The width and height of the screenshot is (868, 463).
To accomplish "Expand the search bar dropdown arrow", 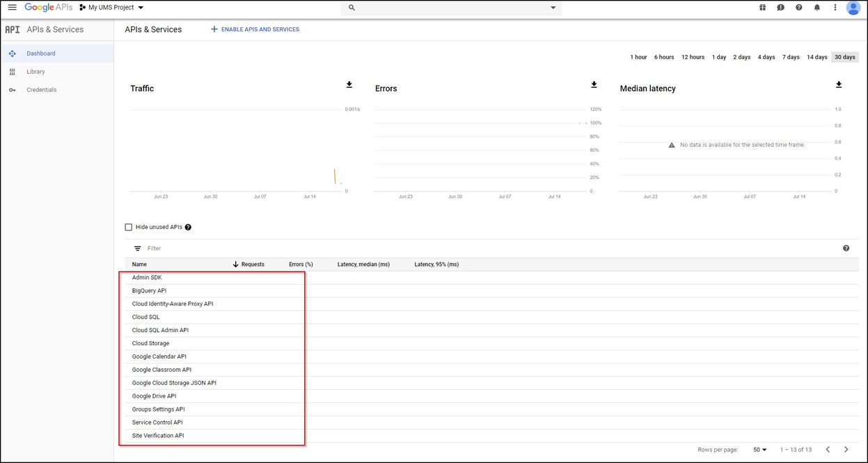I will pyautogui.click(x=553, y=8).
